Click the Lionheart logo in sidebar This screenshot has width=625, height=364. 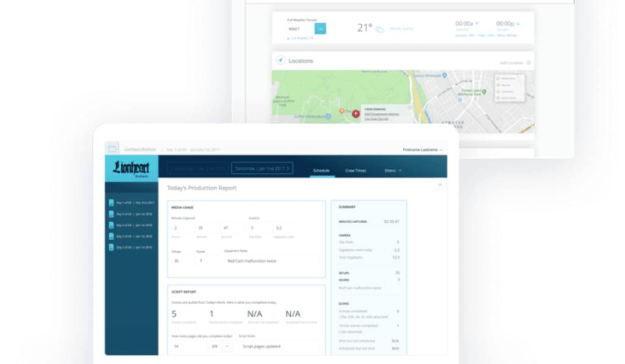pyautogui.click(x=131, y=168)
